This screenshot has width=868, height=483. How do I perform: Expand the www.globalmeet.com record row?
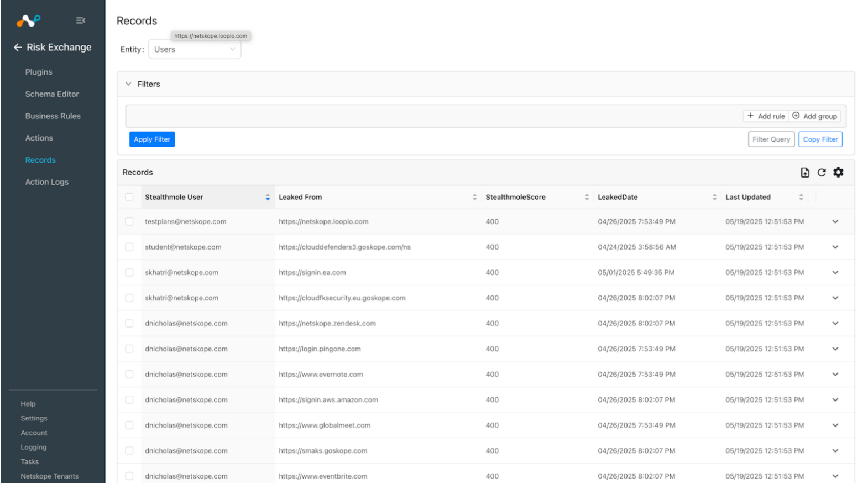[x=835, y=425]
